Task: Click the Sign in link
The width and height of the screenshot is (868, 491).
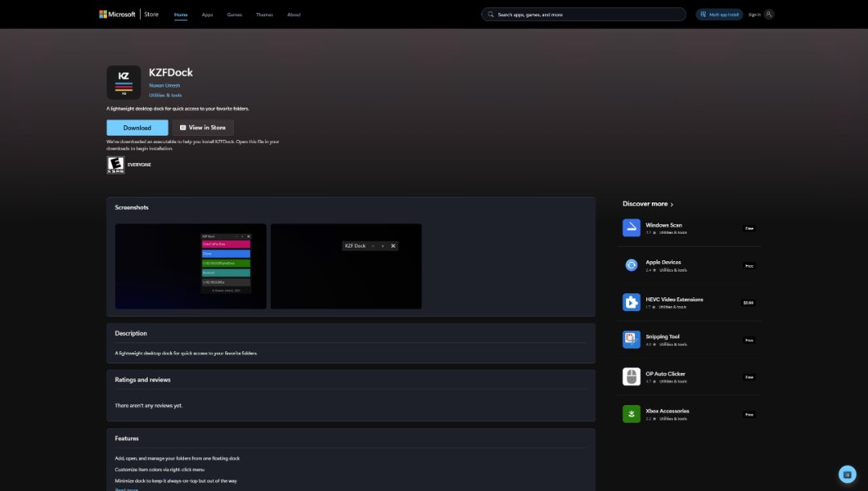Action: [754, 15]
